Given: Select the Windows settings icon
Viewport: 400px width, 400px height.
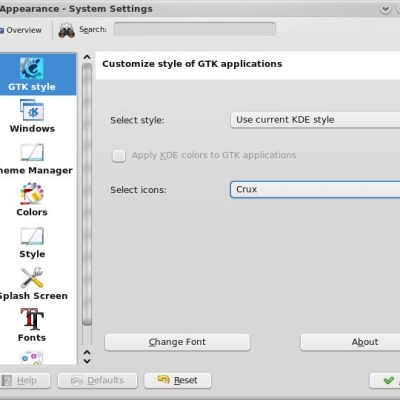Looking at the screenshot, I should 32,110.
